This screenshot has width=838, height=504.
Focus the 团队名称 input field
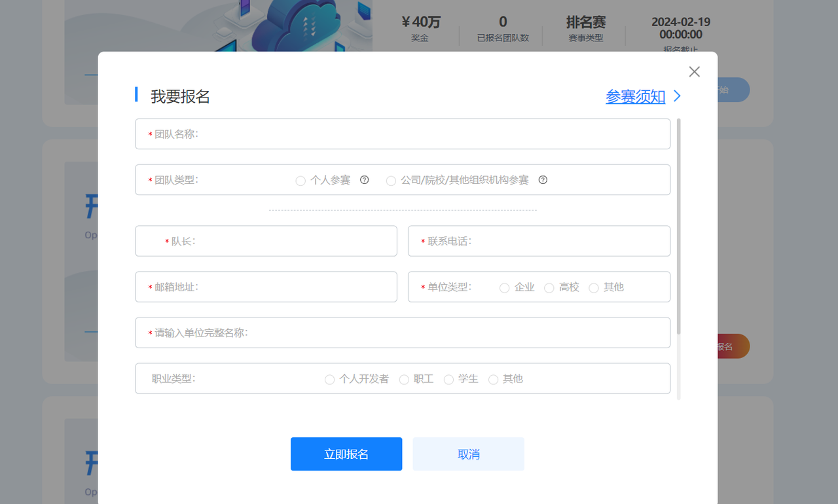coord(403,134)
